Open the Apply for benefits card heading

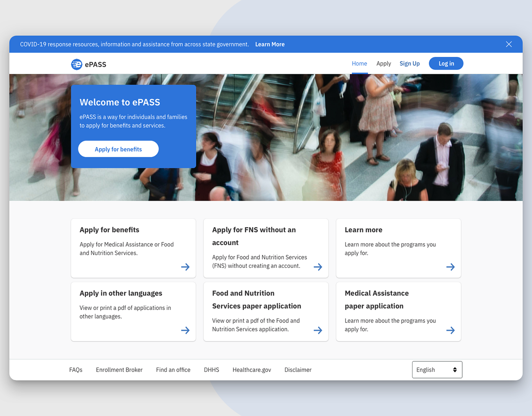109,230
